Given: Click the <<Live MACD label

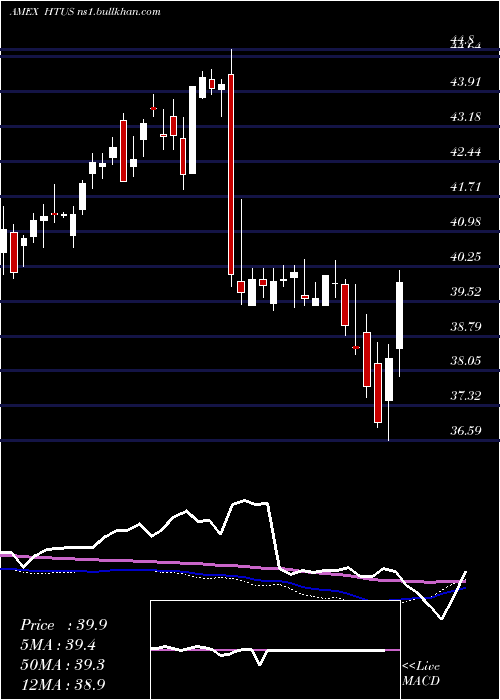Looking at the screenshot, I should pyautogui.click(x=421, y=673).
